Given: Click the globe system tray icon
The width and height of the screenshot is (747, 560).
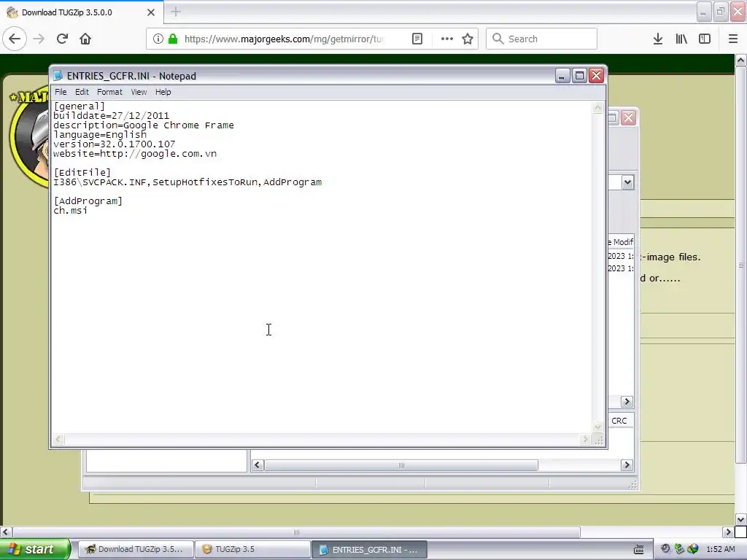Looking at the screenshot, I should tap(693, 549).
